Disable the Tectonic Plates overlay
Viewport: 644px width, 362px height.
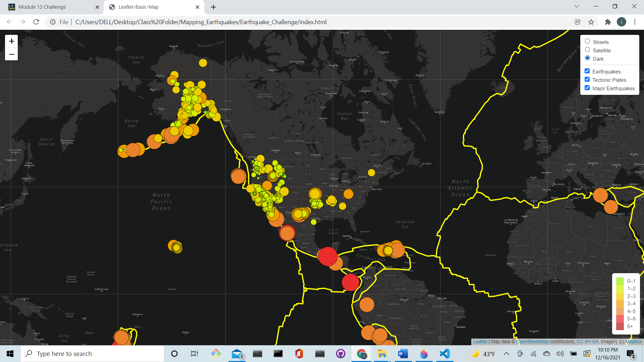587,79
